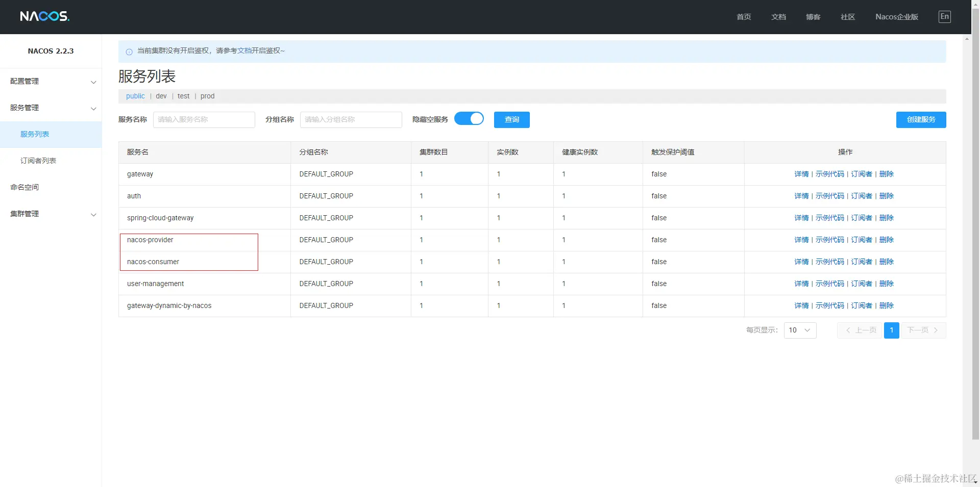This screenshot has width=980, height=487.
Task: View 详情 for gateway-dynamic-by-nacos
Action: (801, 306)
